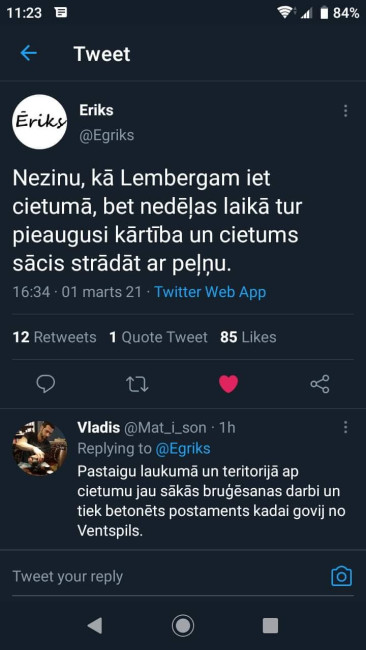
Task: Open the Twitter Web App link
Action: pos(210,292)
